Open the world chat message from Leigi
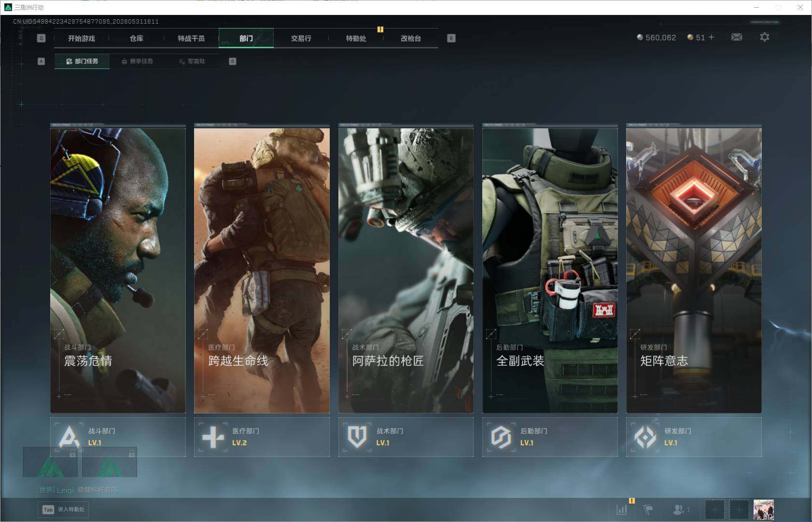This screenshot has width=812, height=522. 78,490
